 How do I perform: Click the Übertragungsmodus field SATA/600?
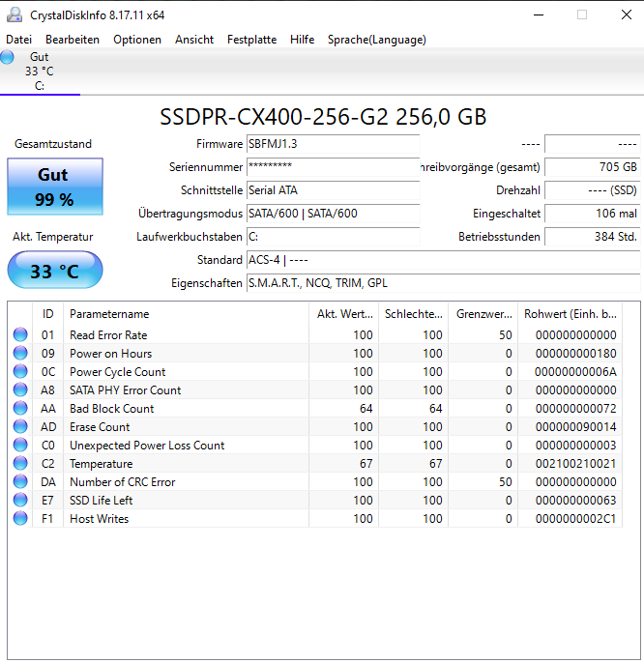[333, 214]
